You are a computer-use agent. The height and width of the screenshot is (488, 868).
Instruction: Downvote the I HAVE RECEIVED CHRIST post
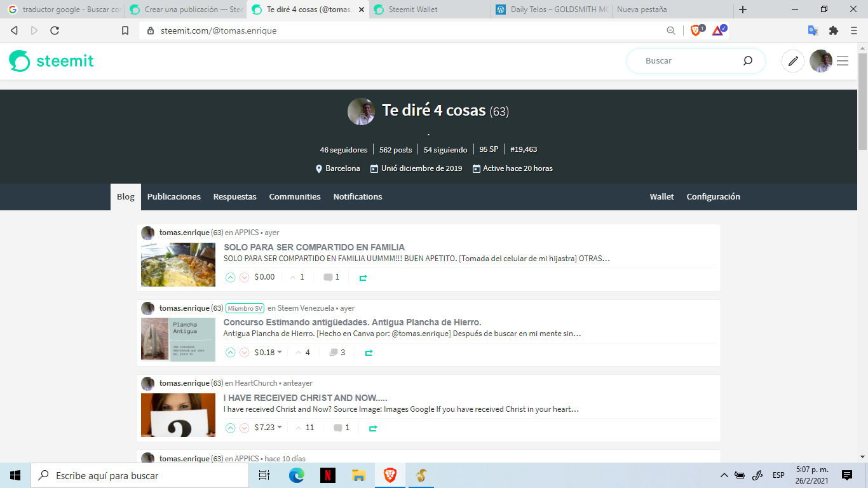tap(244, 428)
